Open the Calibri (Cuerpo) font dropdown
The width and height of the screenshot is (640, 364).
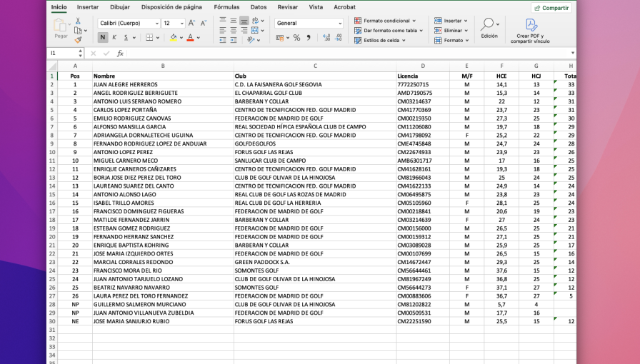(128, 23)
